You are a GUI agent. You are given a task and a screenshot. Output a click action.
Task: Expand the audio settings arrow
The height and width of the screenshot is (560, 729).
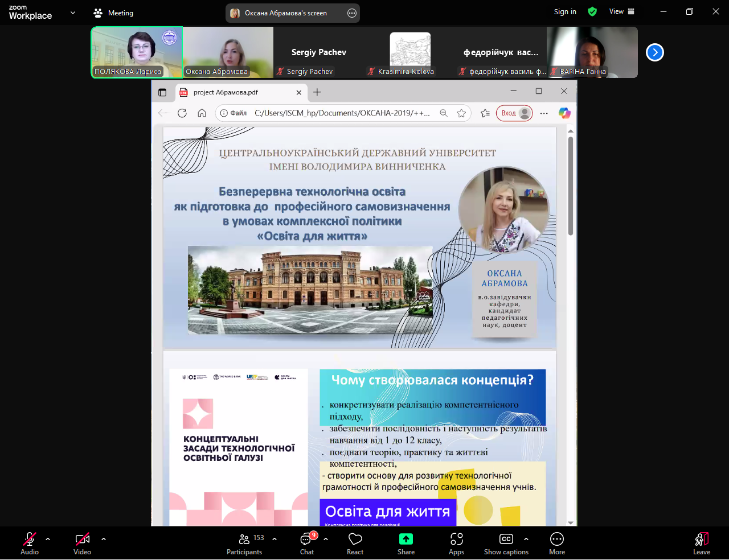point(48,538)
